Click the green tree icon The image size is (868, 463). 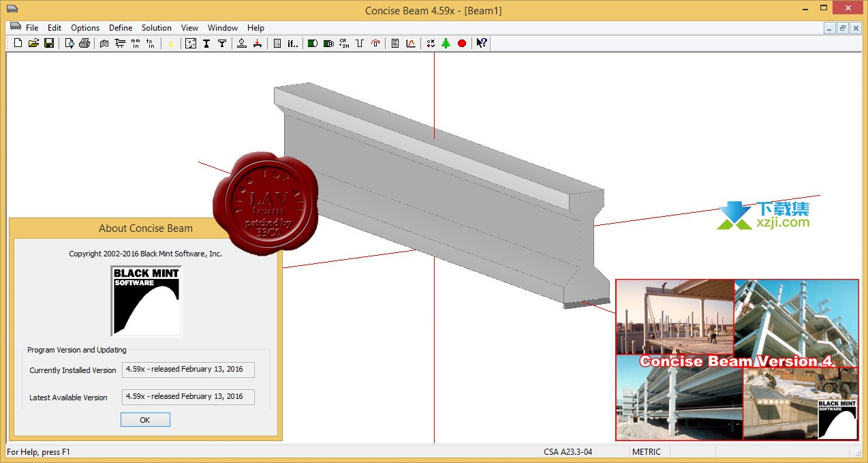(446, 44)
